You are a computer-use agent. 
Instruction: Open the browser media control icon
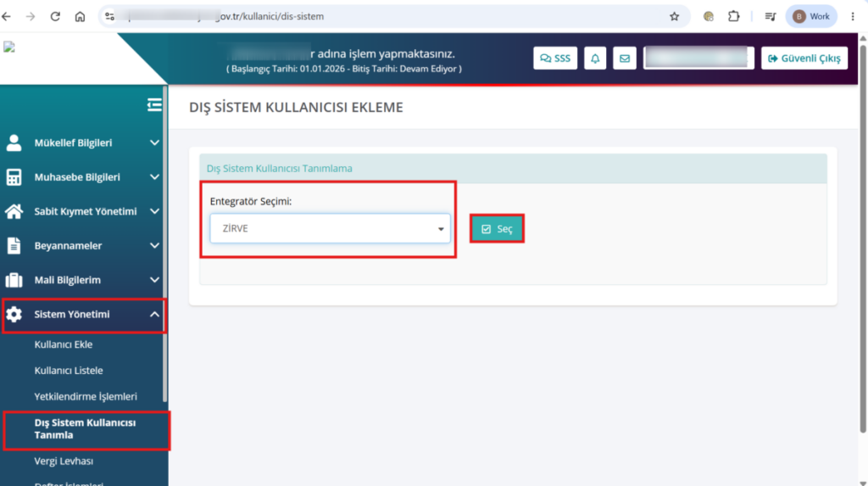pos(770,17)
